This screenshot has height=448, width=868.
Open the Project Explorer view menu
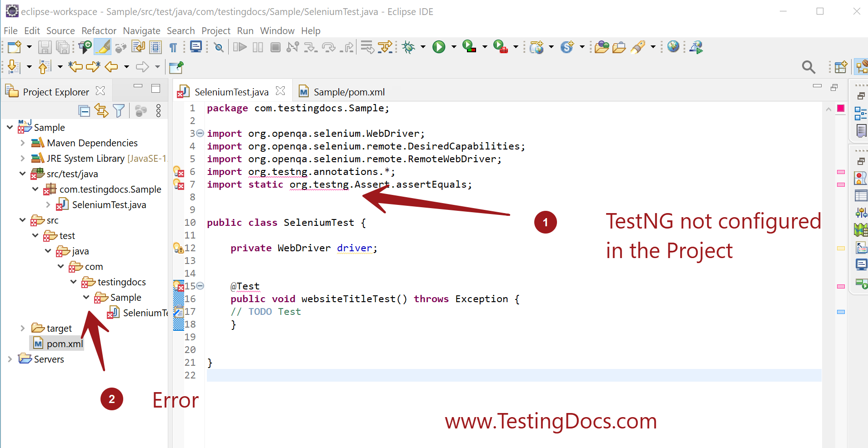click(158, 110)
